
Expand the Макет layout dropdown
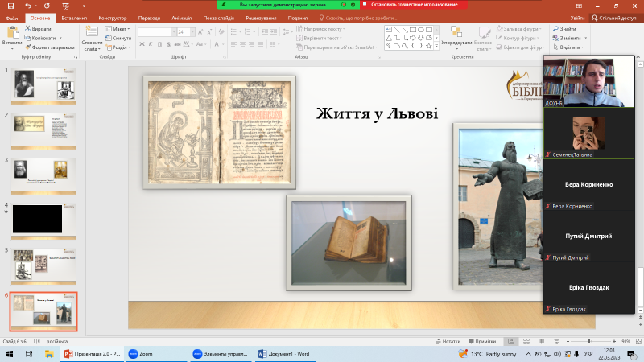pyautogui.click(x=118, y=29)
